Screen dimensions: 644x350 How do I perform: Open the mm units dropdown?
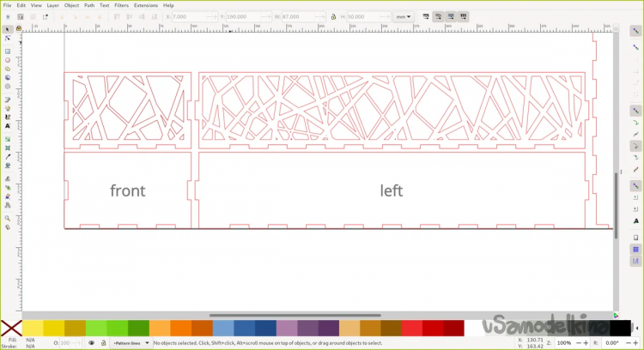404,16
